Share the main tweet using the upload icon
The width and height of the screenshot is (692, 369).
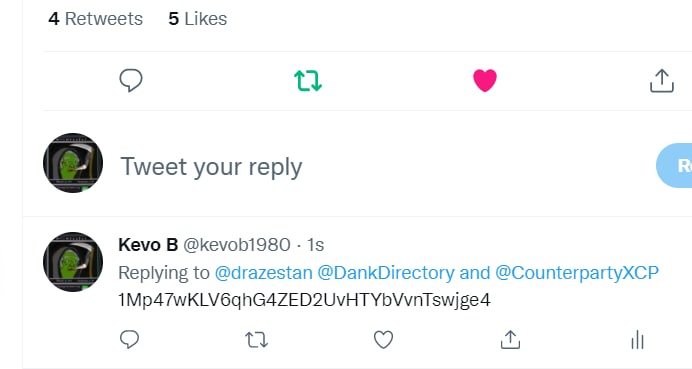(662, 80)
